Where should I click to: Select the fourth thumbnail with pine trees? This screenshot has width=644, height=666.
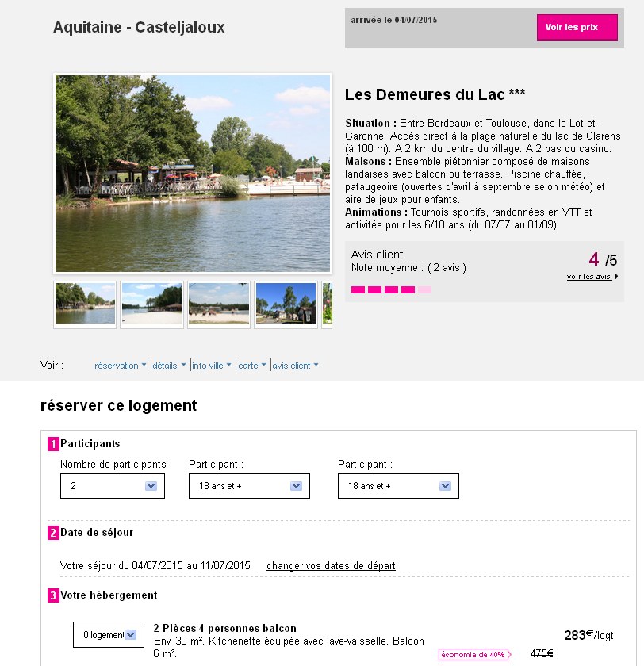(x=286, y=304)
